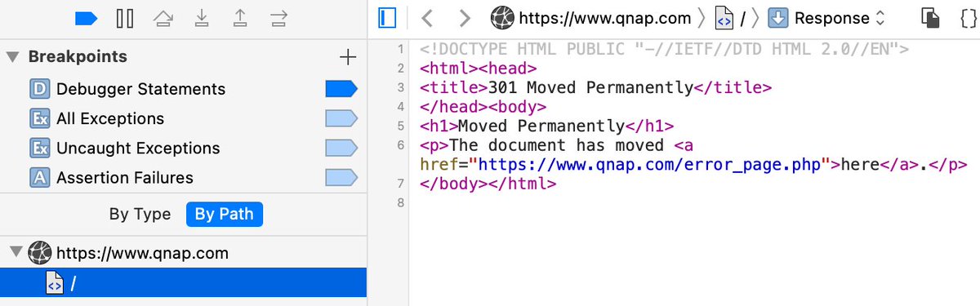The image size is (980, 306).
Task: Click the step next arrow icon
Action: pyautogui.click(x=279, y=17)
